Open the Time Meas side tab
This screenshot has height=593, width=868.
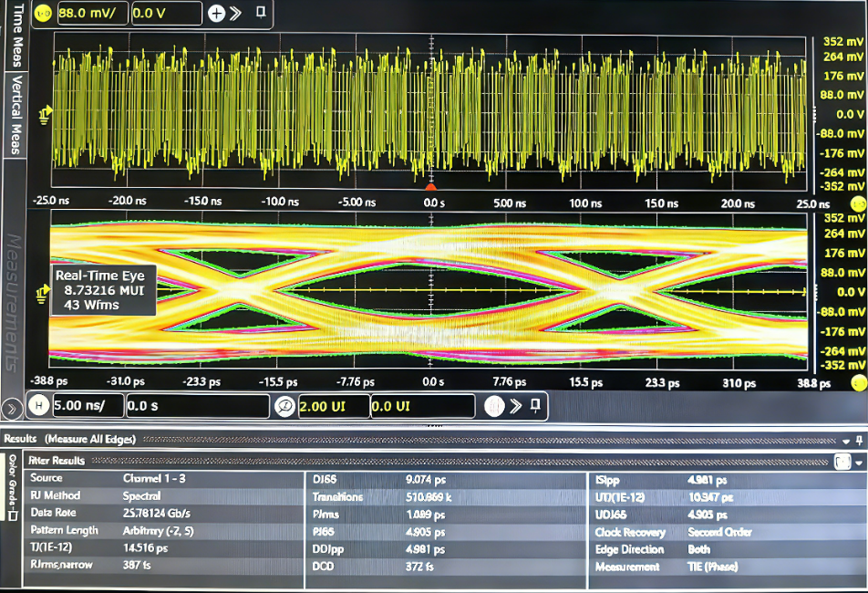pos(15,35)
